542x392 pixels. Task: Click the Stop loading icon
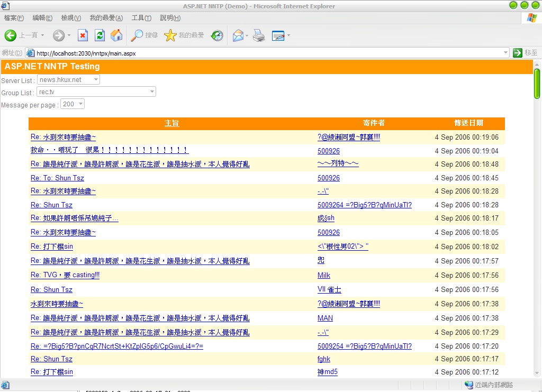point(83,35)
